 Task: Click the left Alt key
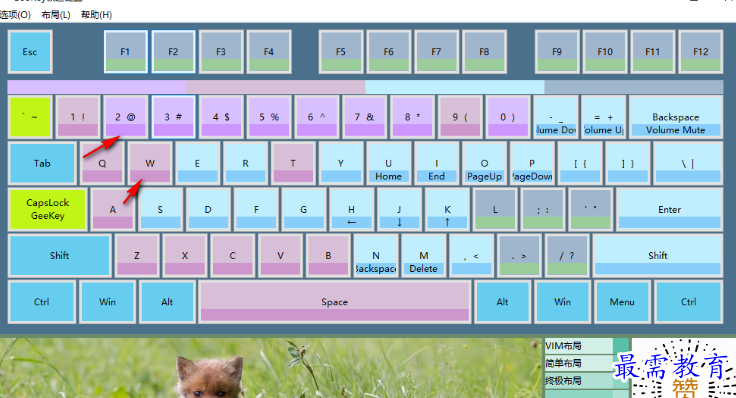(x=168, y=302)
